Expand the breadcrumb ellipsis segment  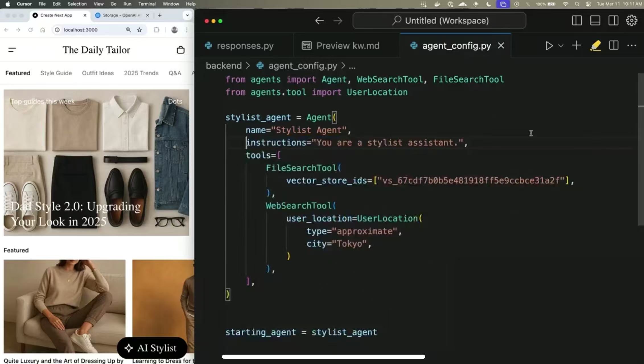pos(352,66)
